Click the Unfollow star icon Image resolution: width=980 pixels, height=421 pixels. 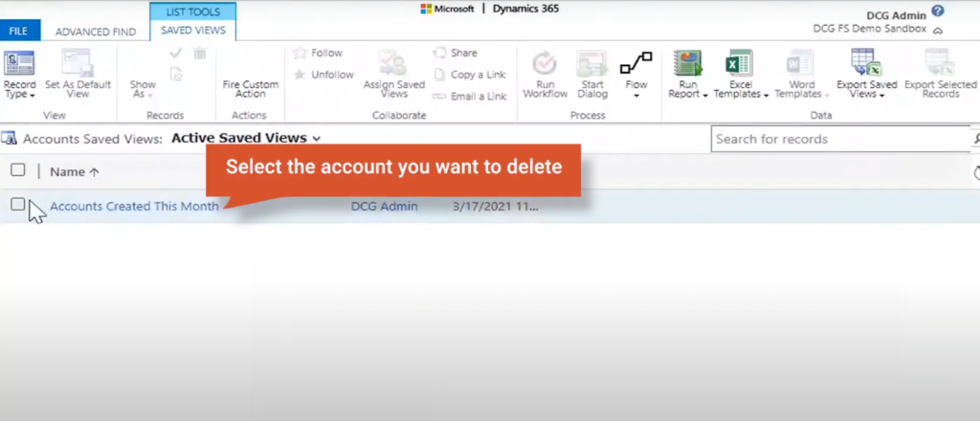(300, 75)
